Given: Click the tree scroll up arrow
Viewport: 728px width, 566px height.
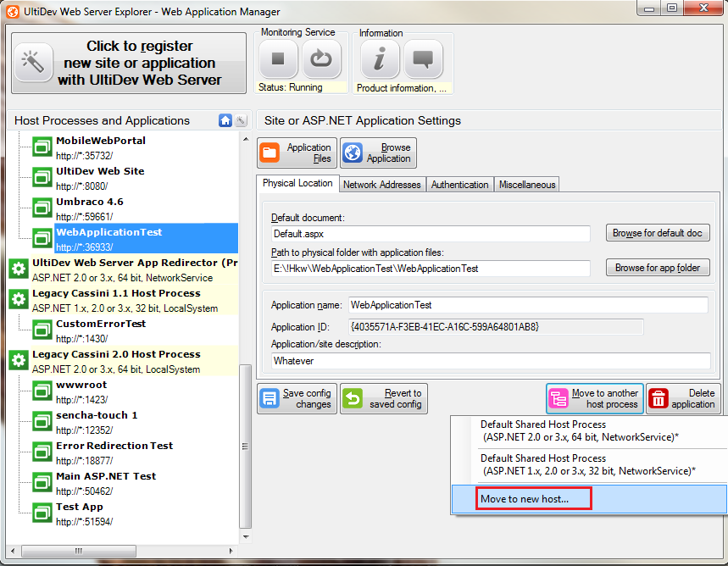Looking at the screenshot, I should (x=246, y=139).
